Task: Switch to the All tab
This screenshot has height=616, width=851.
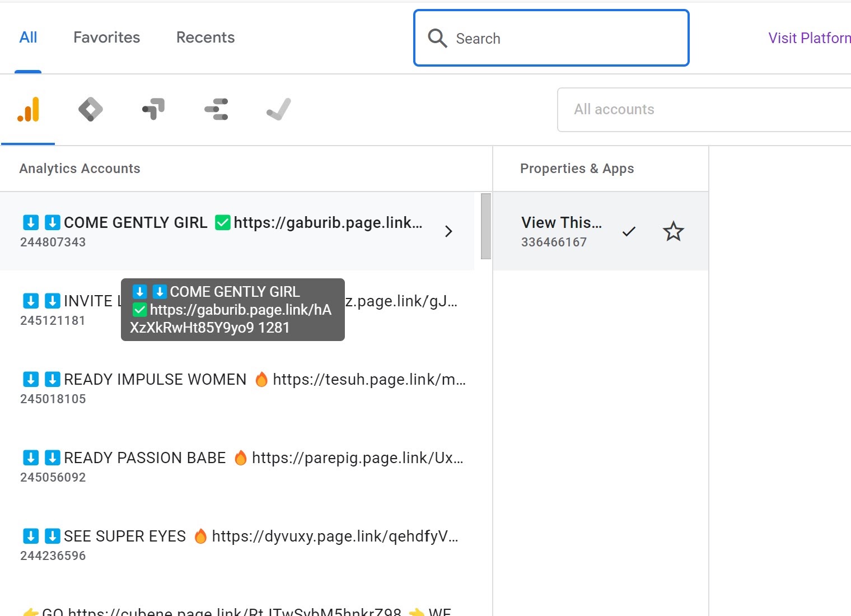Action: [28, 38]
